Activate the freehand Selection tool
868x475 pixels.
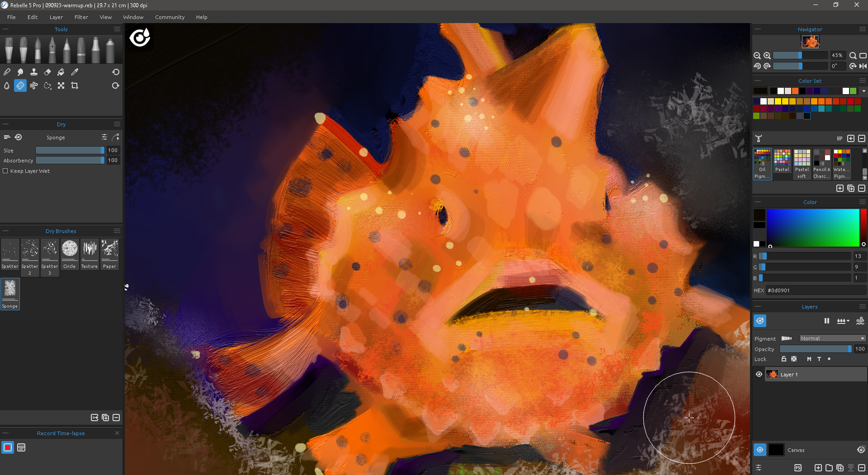[47, 85]
